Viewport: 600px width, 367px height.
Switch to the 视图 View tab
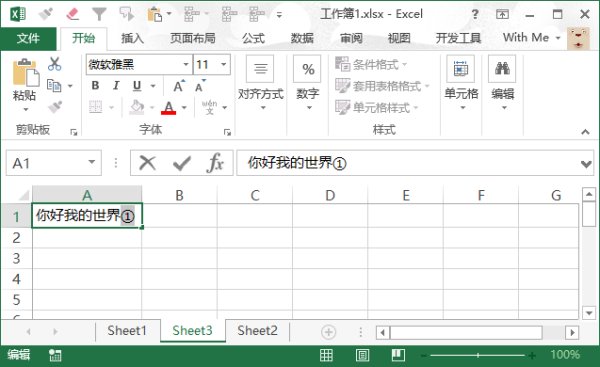399,38
